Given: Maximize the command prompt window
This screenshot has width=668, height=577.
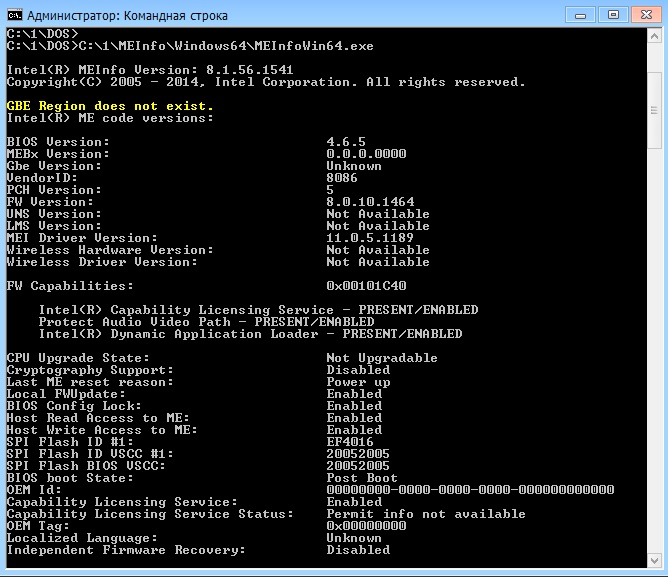Looking at the screenshot, I should click(613, 15).
